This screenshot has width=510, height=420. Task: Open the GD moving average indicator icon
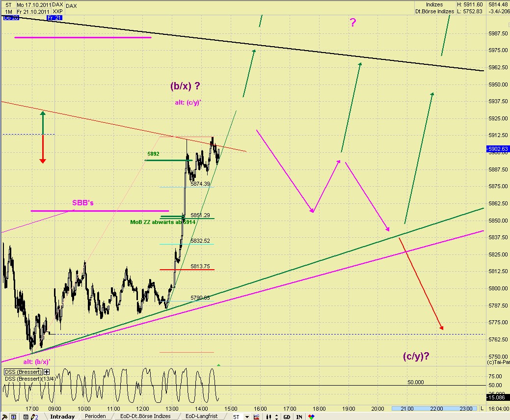click(286, 417)
